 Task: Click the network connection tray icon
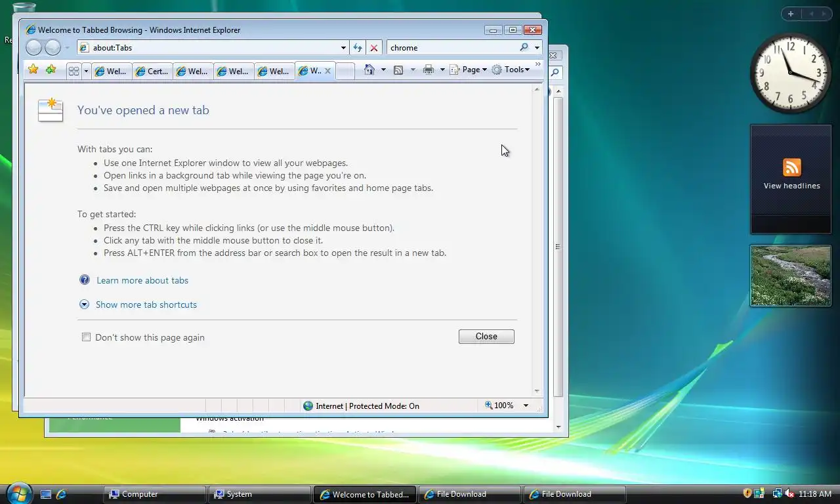click(x=777, y=493)
